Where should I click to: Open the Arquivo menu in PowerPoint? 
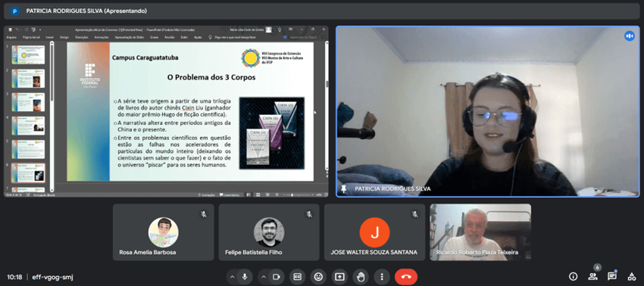pos(11,37)
